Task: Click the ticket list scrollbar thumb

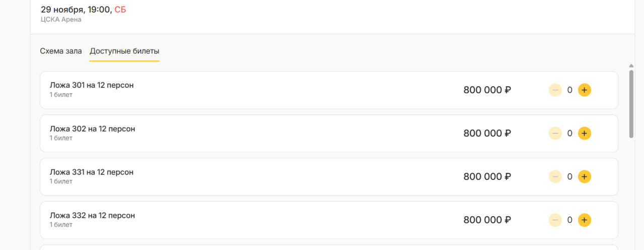Action: click(631, 103)
